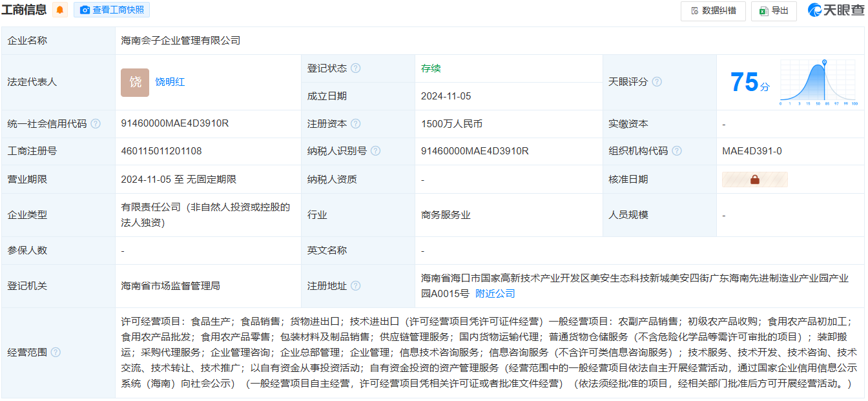
Task: Click help icon beside 登记状态
Action: [356, 68]
